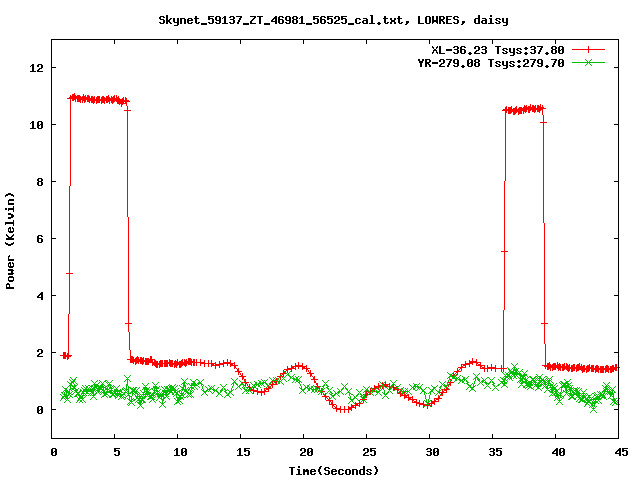The width and height of the screenshot is (640, 480).
Task: Click the x-axis tick label 15
Action: coord(243,452)
